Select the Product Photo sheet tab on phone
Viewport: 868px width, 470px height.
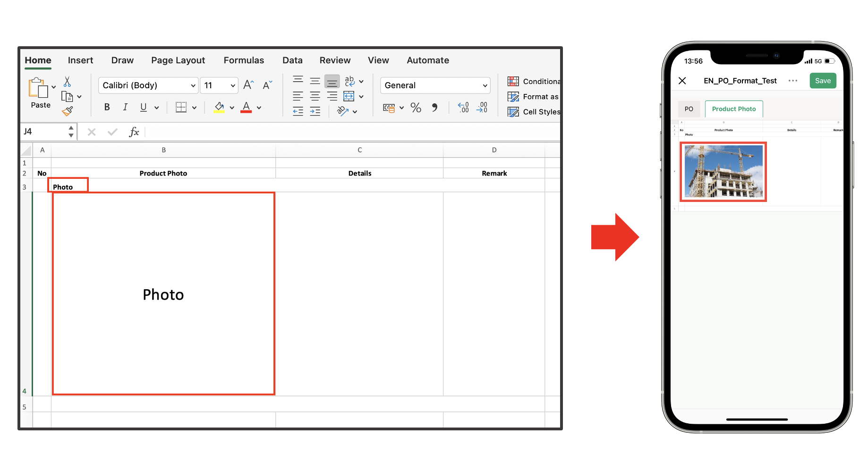point(734,109)
